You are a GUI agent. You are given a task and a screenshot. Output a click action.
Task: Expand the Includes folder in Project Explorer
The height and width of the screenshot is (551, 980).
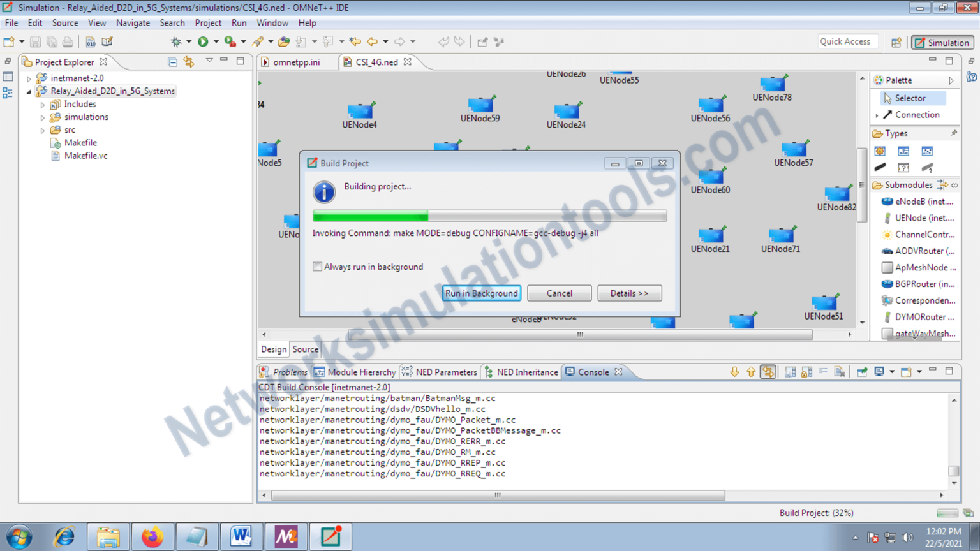coord(42,104)
